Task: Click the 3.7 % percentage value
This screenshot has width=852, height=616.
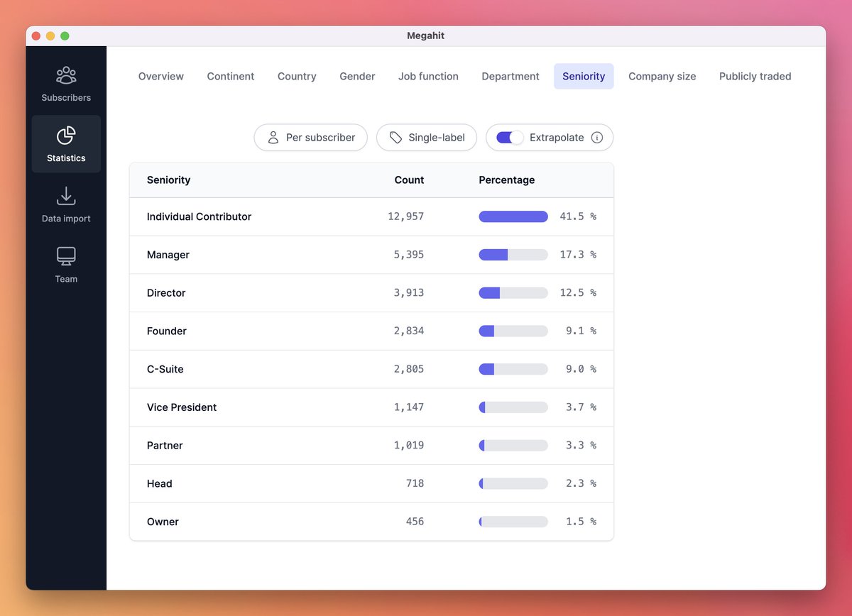Action: point(581,407)
